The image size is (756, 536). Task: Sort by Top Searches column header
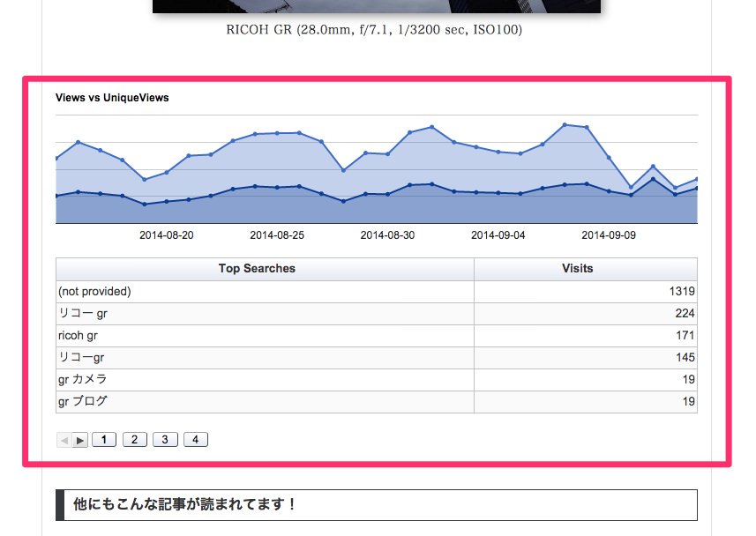tap(266, 269)
